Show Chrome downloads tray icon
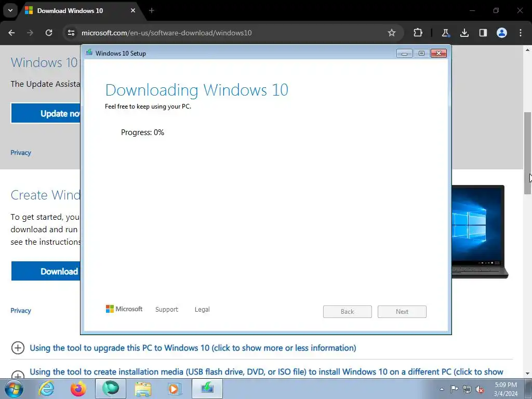Viewport: 532px width, 399px height. tap(464, 33)
